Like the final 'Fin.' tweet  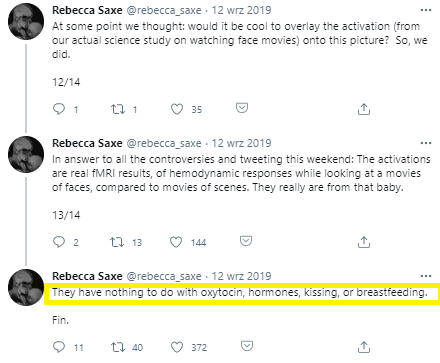pos(177,347)
